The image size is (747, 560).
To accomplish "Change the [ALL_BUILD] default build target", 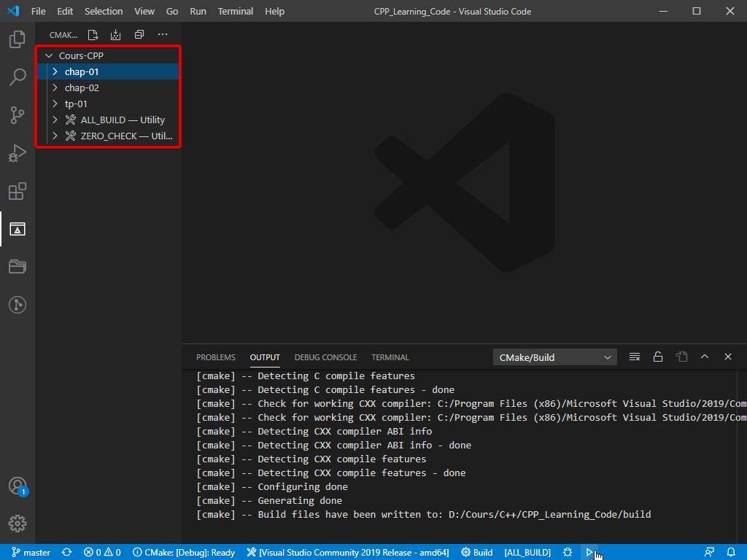I will click(527, 553).
